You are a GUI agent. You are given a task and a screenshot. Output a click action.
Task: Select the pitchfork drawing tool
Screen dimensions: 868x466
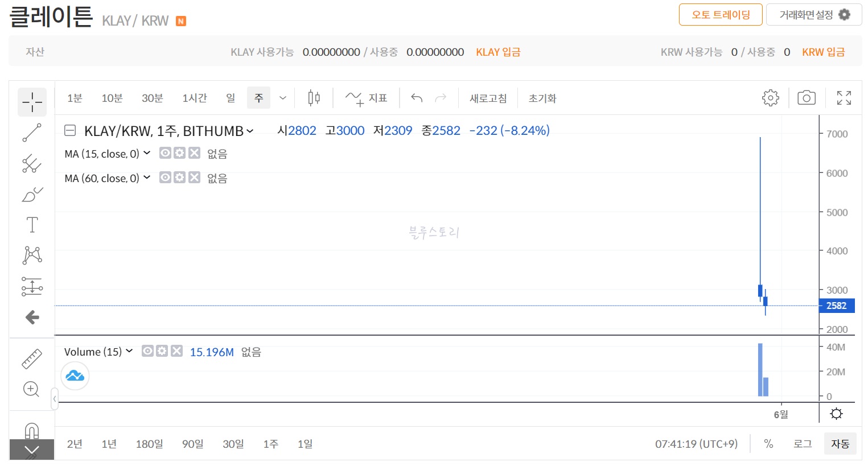point(32,163)
